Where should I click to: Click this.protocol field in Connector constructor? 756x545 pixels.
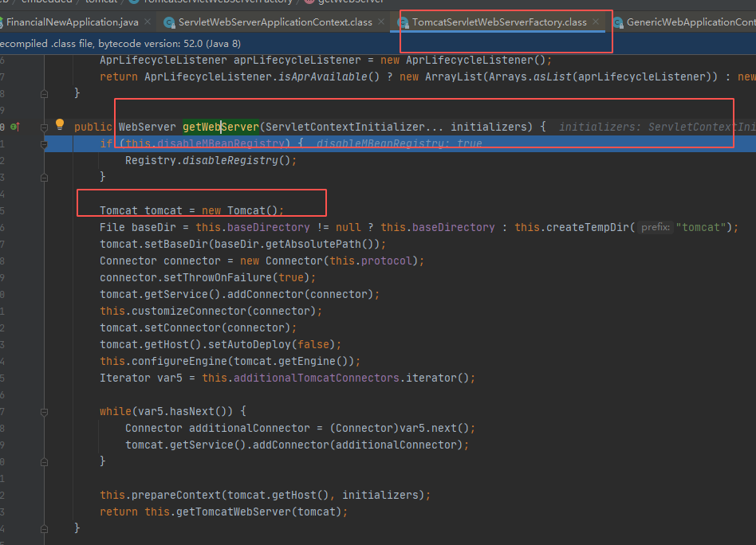(371, 261)
